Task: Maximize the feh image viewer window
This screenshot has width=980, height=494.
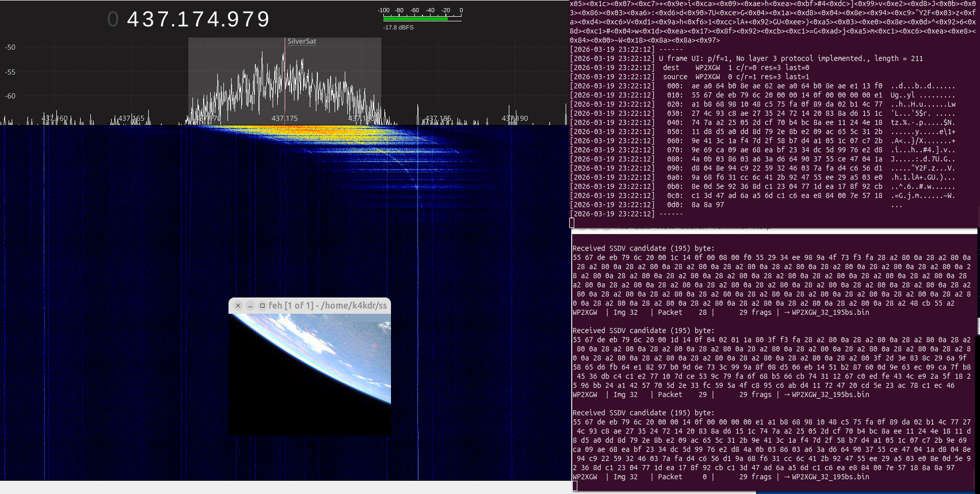Action: [262, 306]
